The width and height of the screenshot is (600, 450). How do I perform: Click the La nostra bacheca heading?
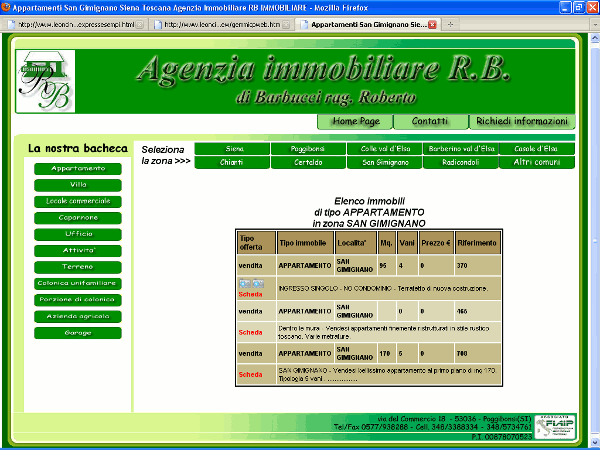pyautogui.click(x=78, y=148)
